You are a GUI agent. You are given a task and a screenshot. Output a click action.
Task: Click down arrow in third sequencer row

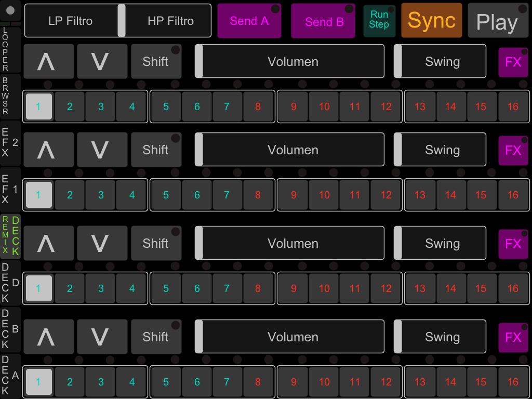pyautogui.click(x=102, y=243)
